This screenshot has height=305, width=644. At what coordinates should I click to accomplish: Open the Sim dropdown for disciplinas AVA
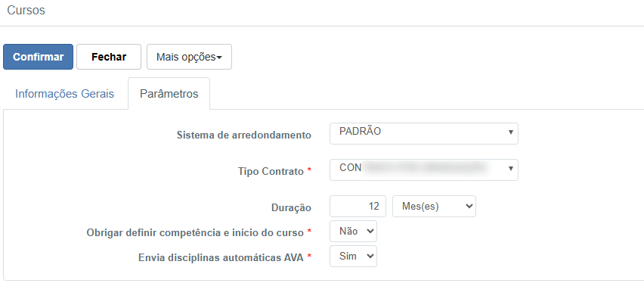353,257
